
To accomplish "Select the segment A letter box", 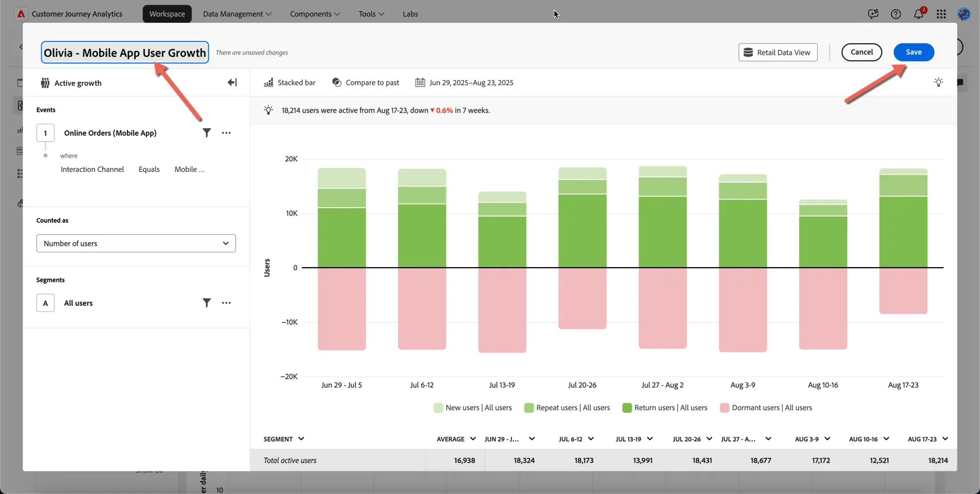I will pos(45,303).
